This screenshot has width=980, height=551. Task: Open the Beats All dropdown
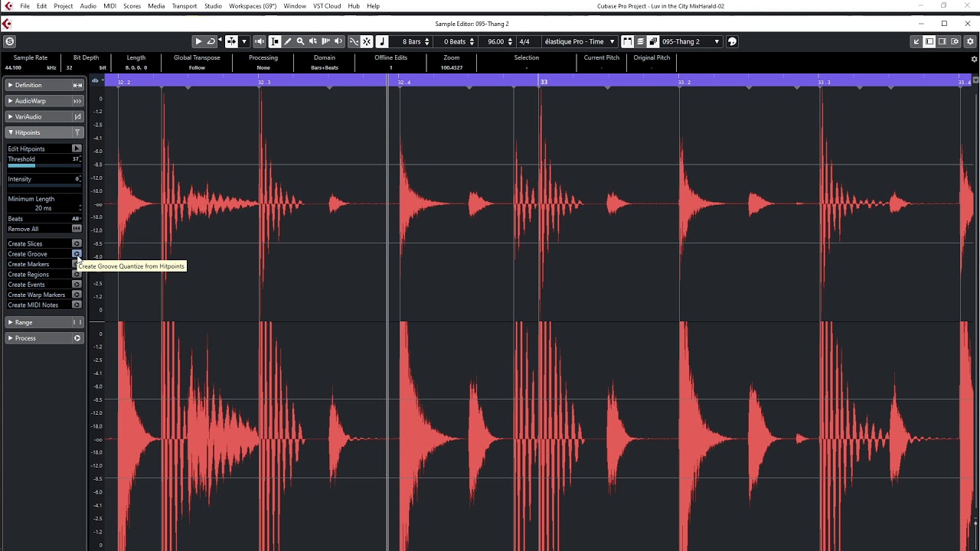tap(77, 219)
